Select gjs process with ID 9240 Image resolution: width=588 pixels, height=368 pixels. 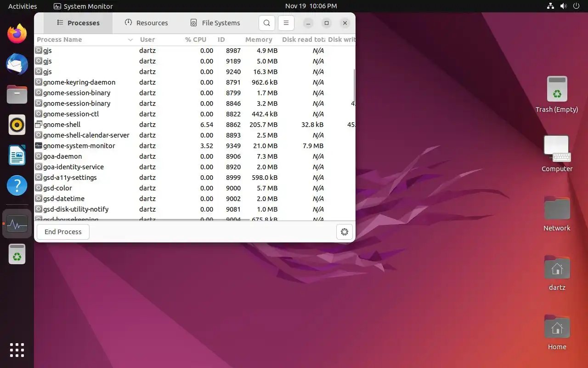195,72
